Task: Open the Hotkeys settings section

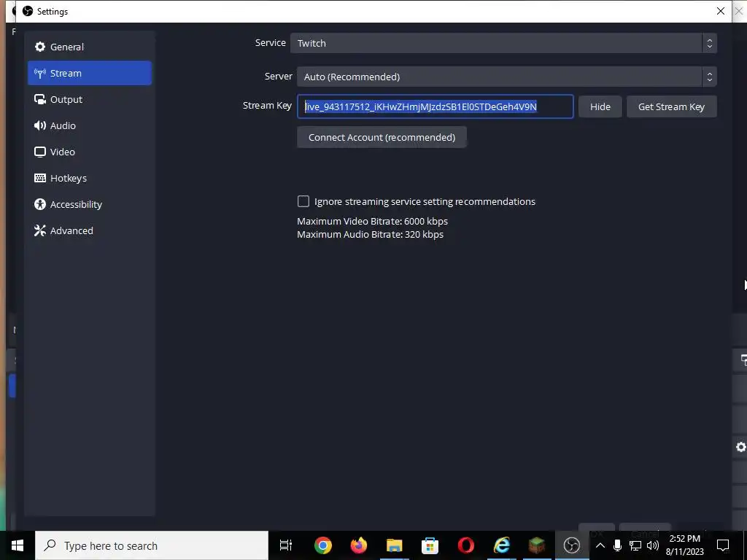Action: [90, 178]
